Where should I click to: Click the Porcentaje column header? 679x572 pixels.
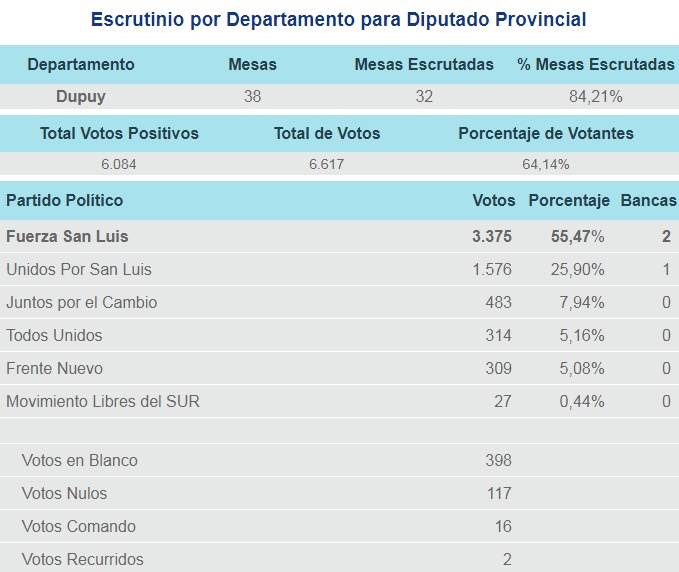[569, 200]
